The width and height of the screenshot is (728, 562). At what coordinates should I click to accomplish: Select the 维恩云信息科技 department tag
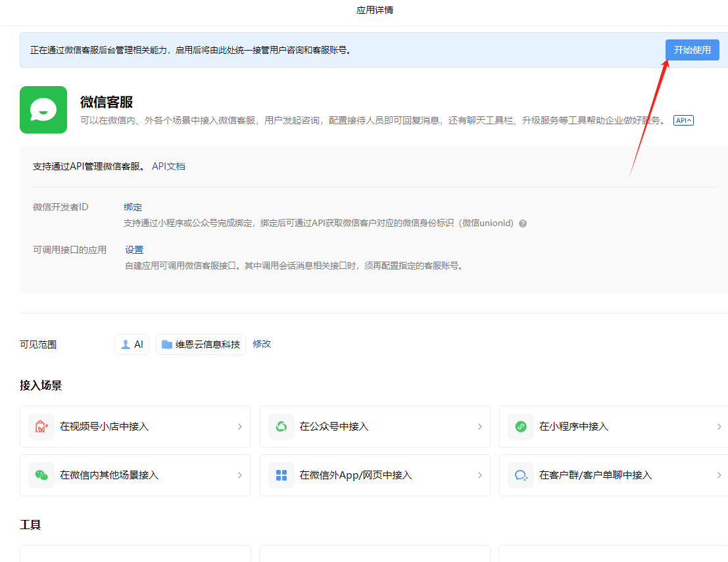click(x=201, y=344)
